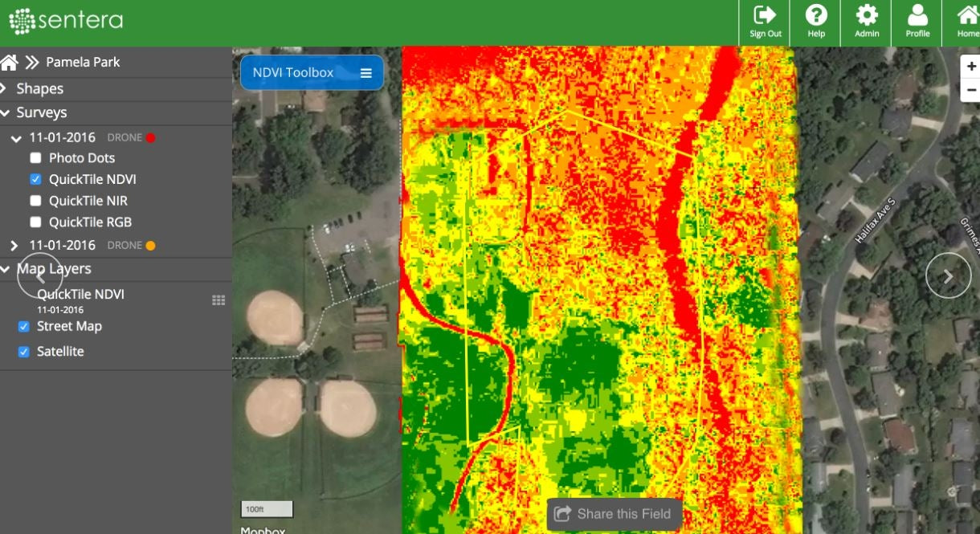Screen dimensions: 980x534
Task: Enable the QuickTile RGB layer checkbox
Action: tap(35, 222)
